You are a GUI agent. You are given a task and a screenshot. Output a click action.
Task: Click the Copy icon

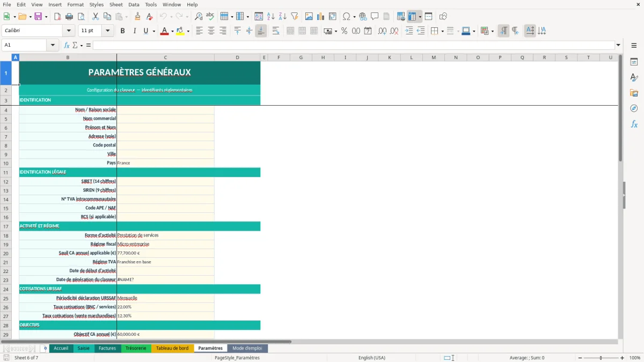(107, 17)
